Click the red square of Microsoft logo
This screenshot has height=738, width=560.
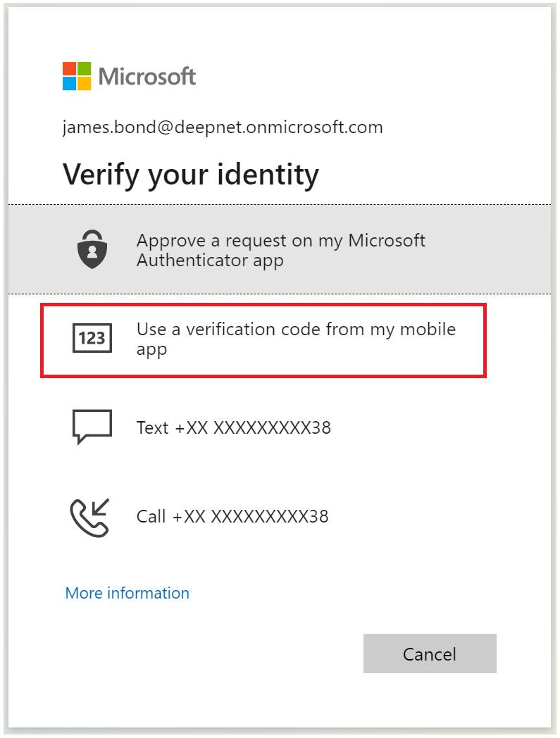pyautogui.click(x=69, y=68)
